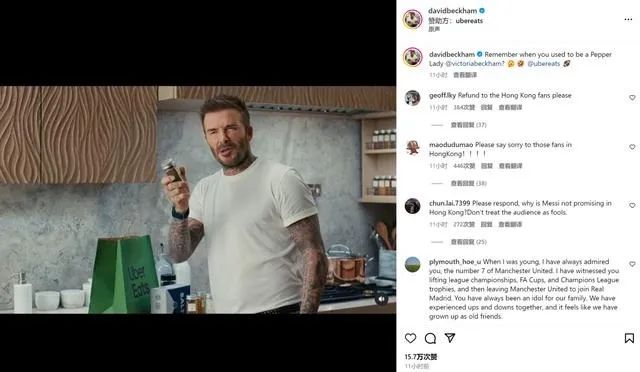The image size is (640, 372).
Task: View translation of the caption
Action: point(465,75)
